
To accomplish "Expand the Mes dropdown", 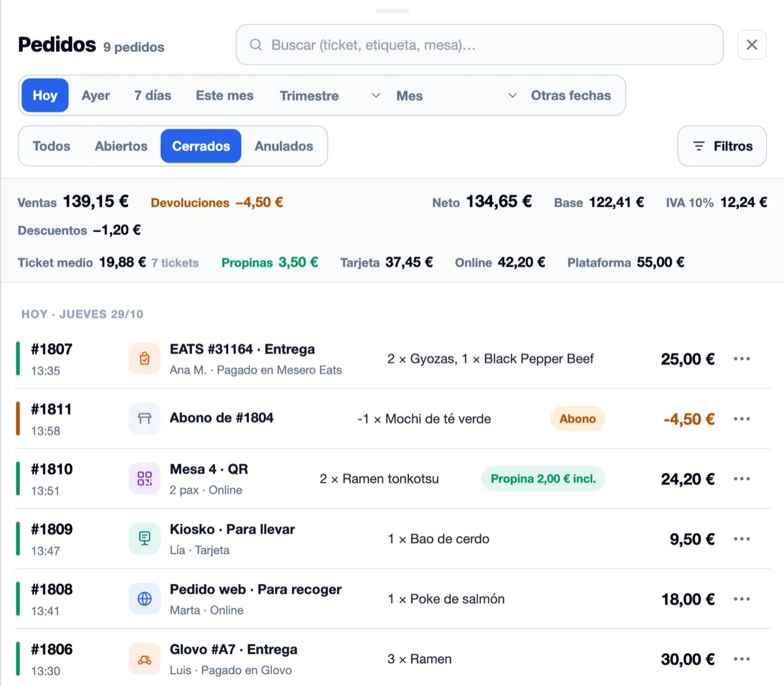I will [456, 95].
